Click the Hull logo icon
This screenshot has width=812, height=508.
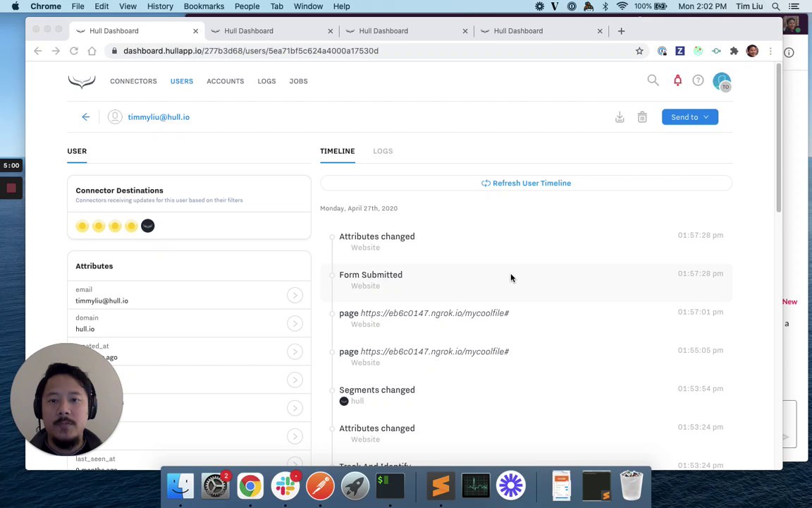click(82, 81)
